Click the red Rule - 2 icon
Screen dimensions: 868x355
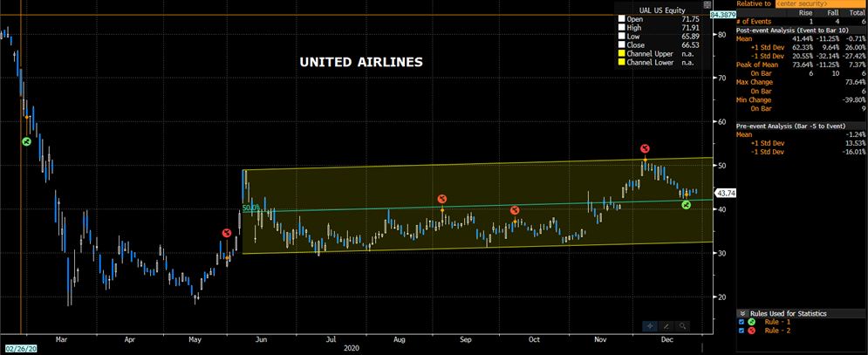point(752,331)
